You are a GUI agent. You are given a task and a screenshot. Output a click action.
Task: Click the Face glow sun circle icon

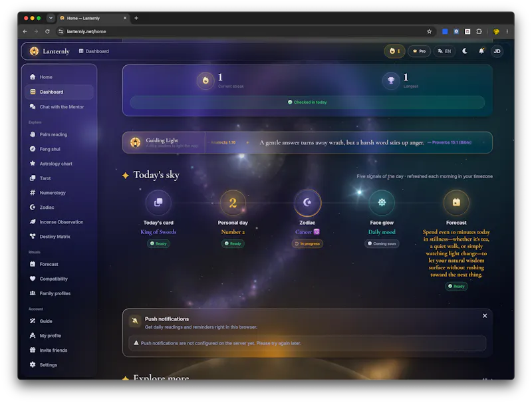pyautogui.click(x=382, y=203)
